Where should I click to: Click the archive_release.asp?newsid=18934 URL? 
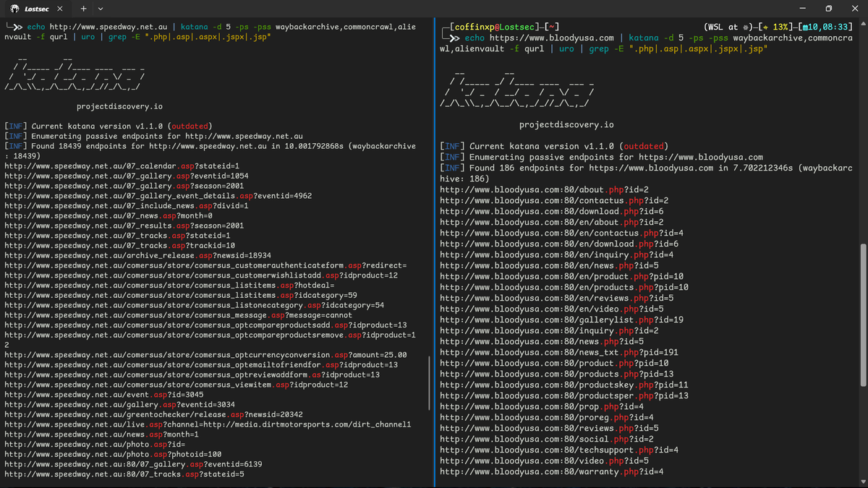(137, 255)
